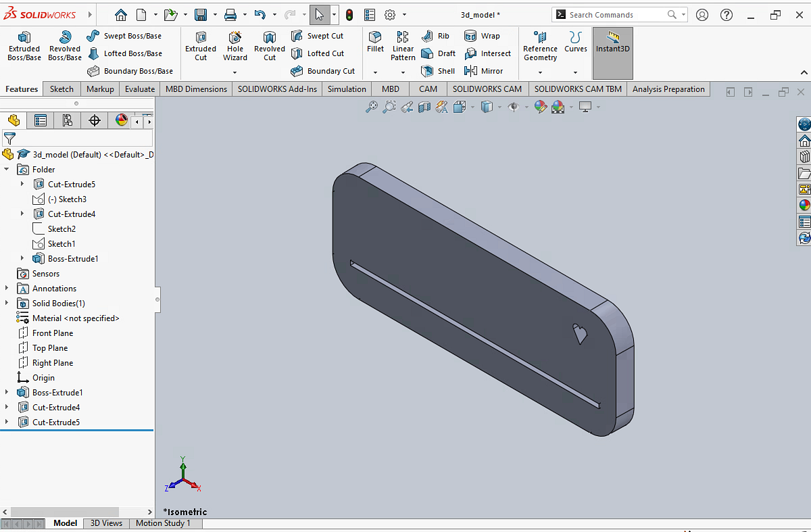Click the Draft feature

coord(438,53)
